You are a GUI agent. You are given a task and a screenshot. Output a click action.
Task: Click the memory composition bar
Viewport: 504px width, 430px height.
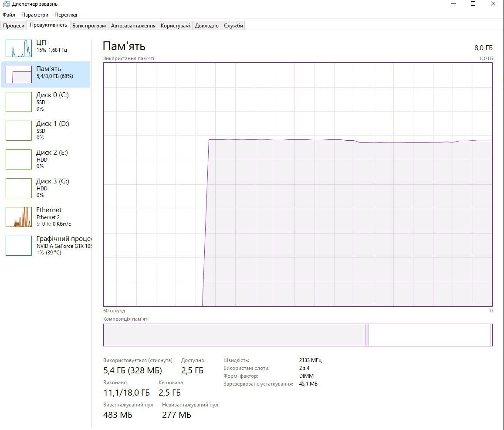[298, 335]
